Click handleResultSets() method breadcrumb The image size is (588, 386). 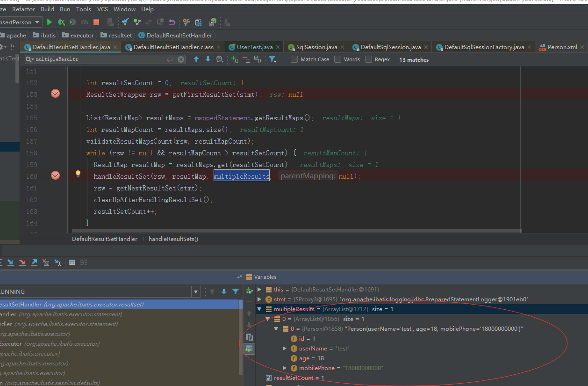[173, 239]
